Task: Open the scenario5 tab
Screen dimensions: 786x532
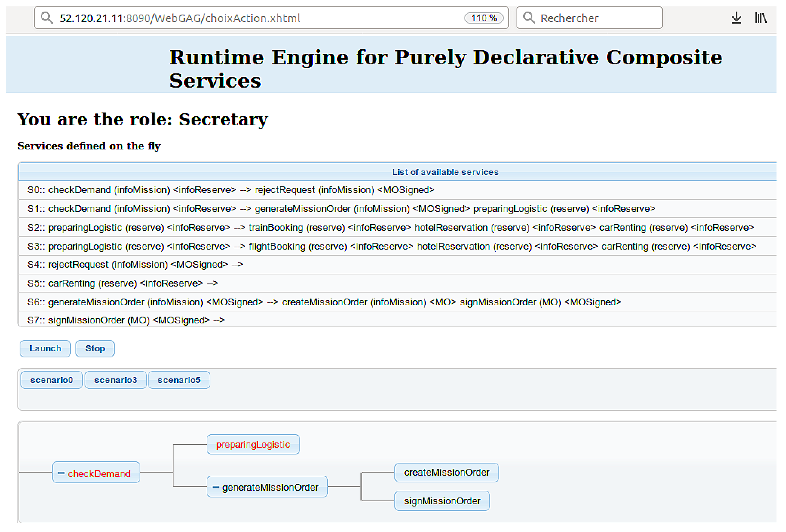Action: (179, 380)
